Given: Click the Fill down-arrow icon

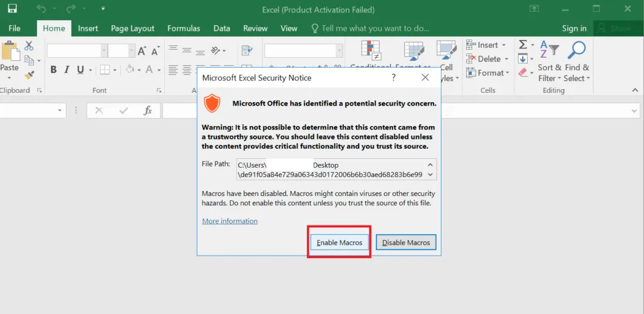Looking at the screenshot, I should [523, 58].
